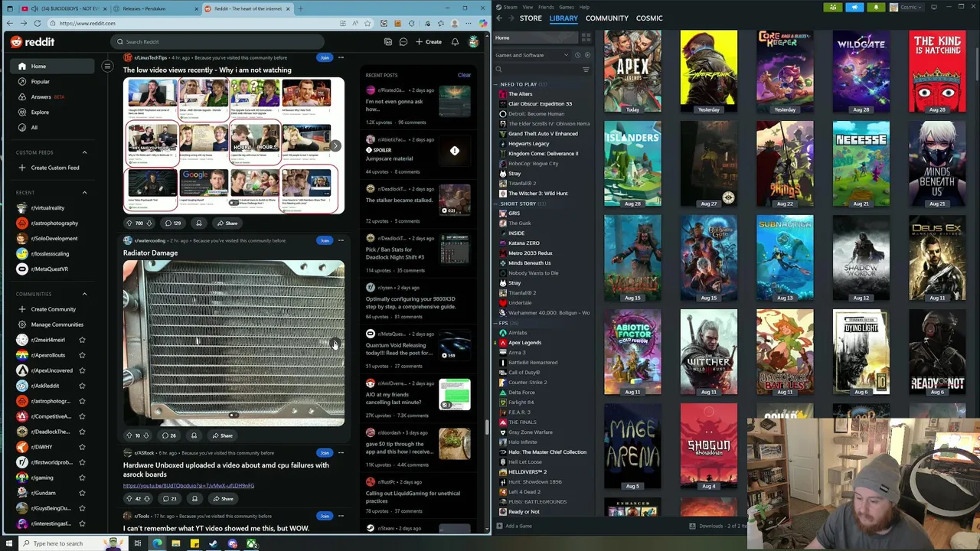Open Task View on Windows taskbar
The width and height of the screenshot is (980, 551).
point(138,543)
